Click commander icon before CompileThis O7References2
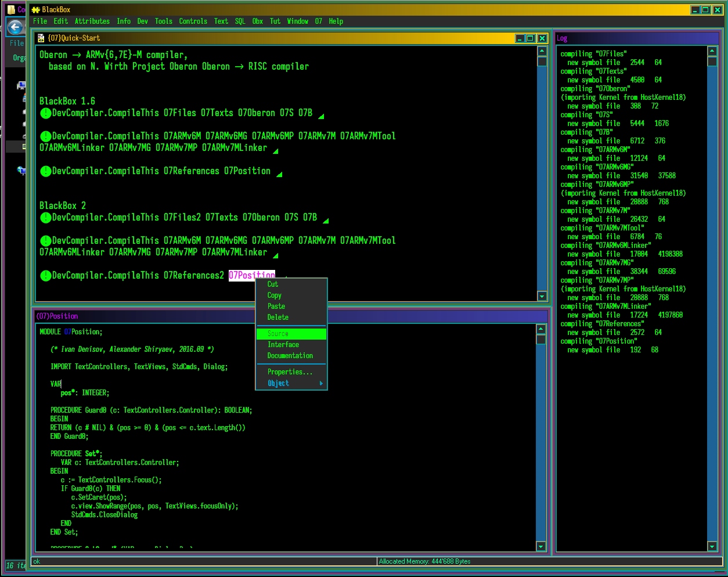This screenshot has height=577, width=728. point(45,276)
